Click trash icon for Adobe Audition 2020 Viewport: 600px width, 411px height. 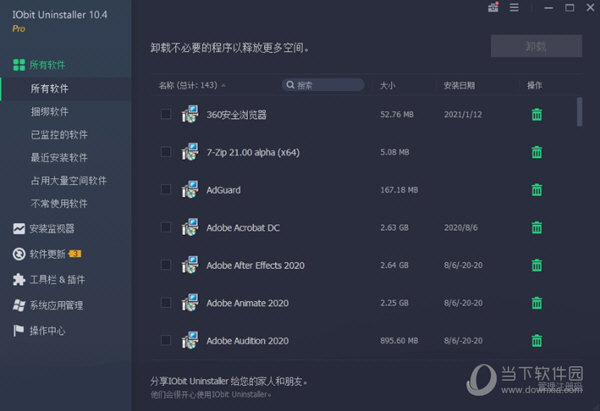coord(537,341)
